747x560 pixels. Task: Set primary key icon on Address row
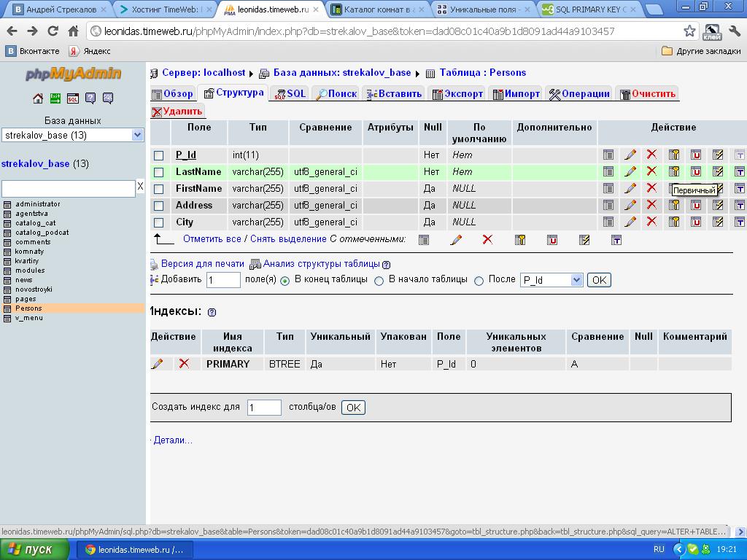click(x=674, y=206)
